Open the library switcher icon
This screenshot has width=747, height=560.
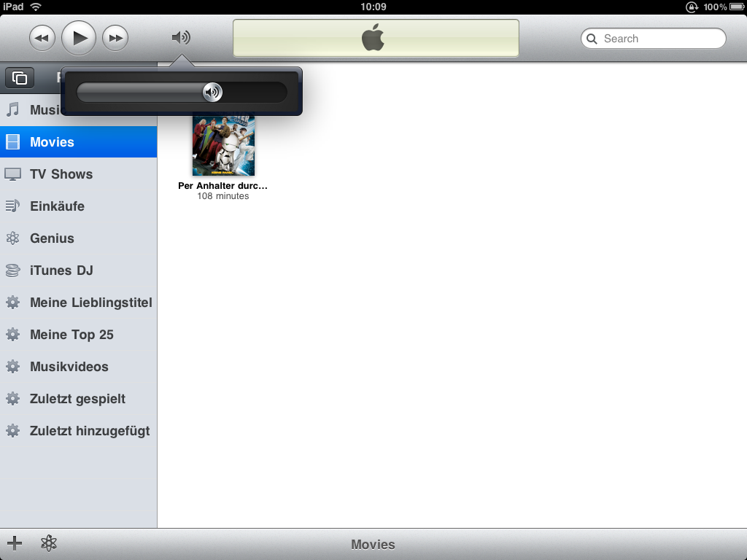[x=20, y=78]
